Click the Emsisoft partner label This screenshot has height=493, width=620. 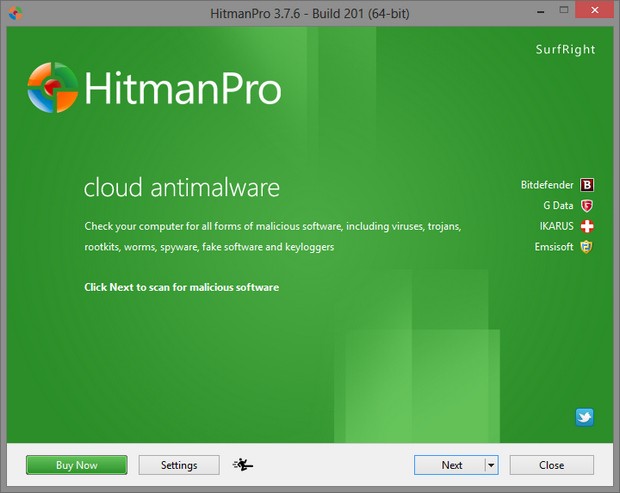(554, 247)
